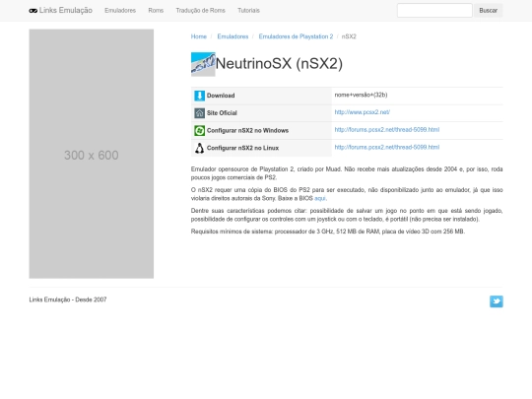Click the 'aqui' BIOS download link

click(x=319, y=198)
